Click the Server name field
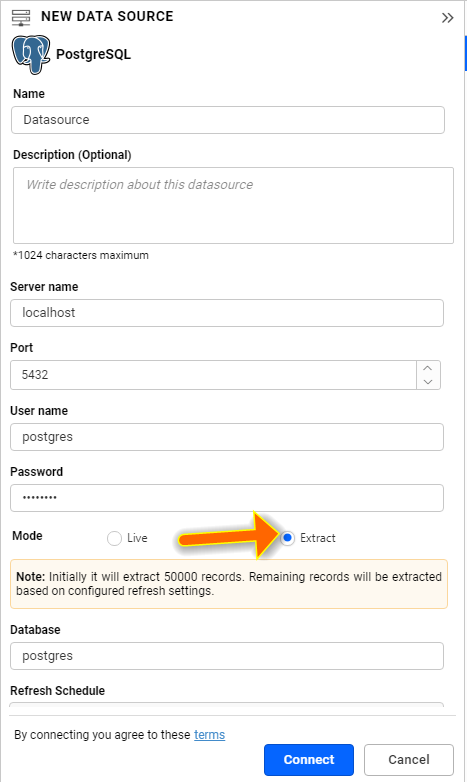Viewport: 467px width, 782px height. 227,313
